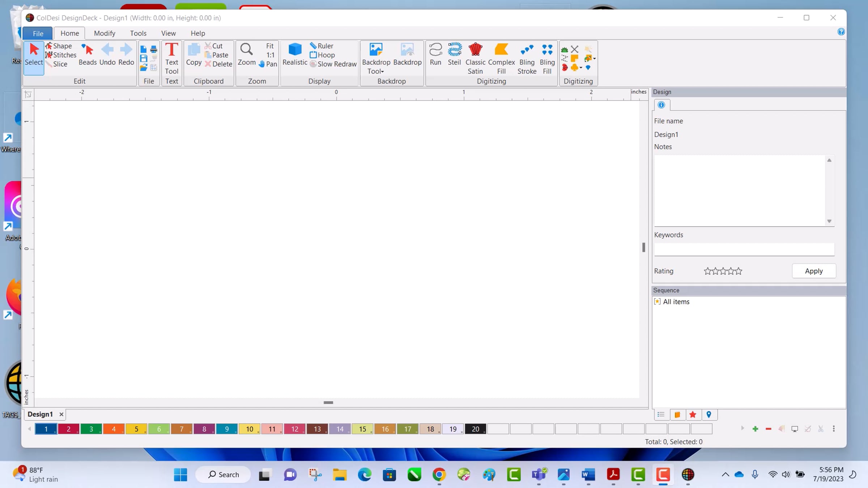The image size is (868, 488).
Task: Open the Modify ribbon tab
Action: pyautogui.click(x=105, y=33)
